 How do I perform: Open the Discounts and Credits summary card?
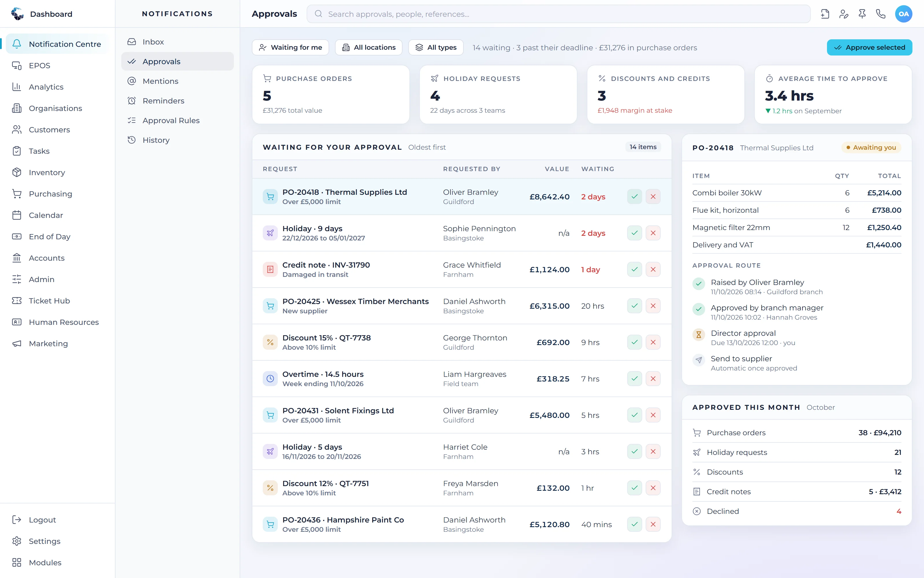(x=666, y=95)
